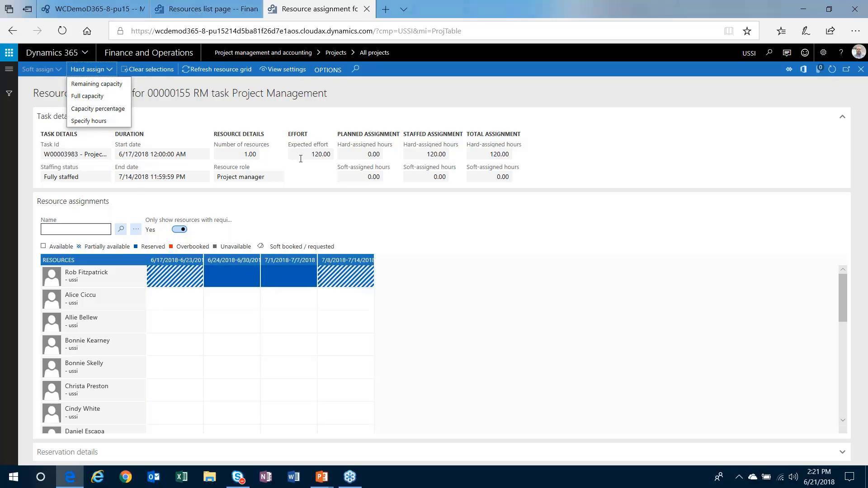Viewport: 868px width, 488px height.
Task: Click the filter icon in the left sidebar
Action: pos(9,93)
